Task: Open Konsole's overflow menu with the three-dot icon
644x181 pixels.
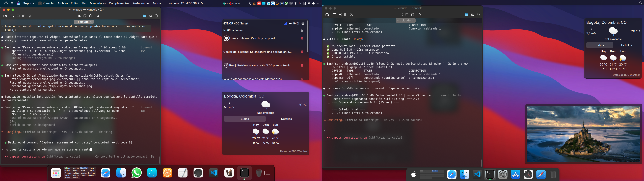Action: (156, 16)
